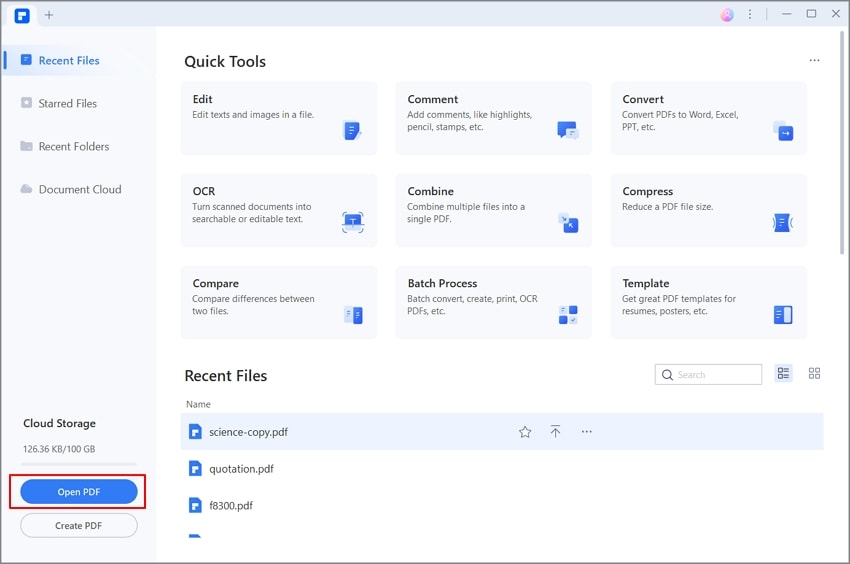This screenshot has height=564, width=850.
Task: Open more options for science-copy.pdf
Action: [x=587, y=432]
